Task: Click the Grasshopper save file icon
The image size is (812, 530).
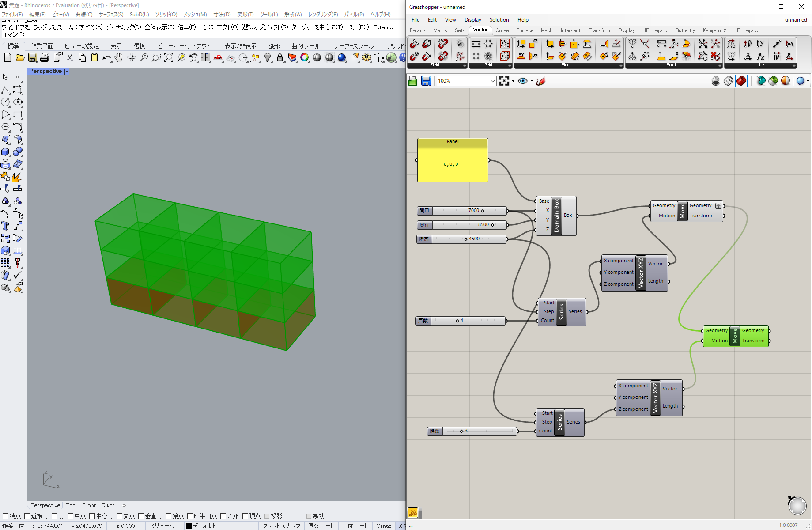Action: (x=426, y=81)
